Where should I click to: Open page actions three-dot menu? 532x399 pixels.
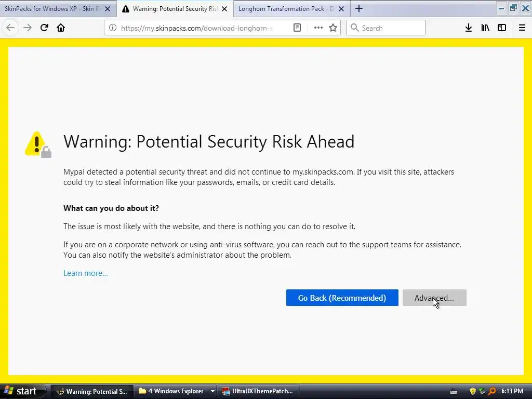pyautogui.click(x=318, y=28)
